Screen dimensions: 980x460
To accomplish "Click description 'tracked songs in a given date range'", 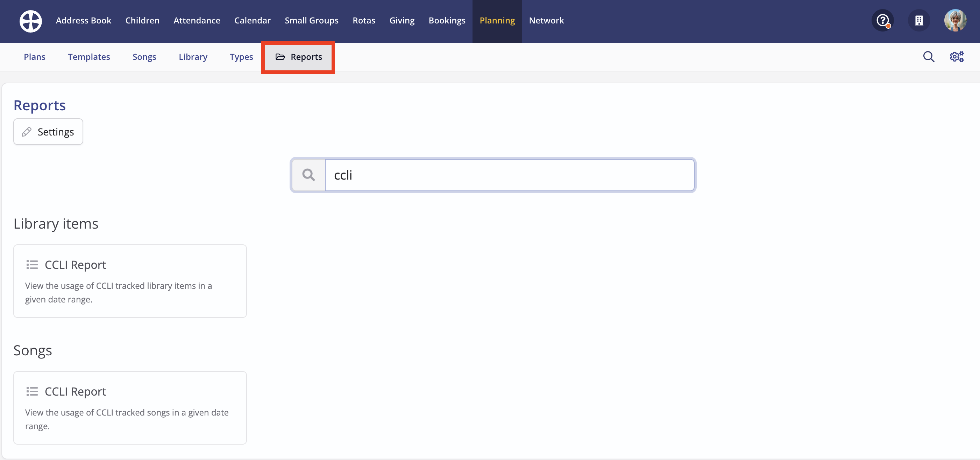I will (x=127, y=419).
